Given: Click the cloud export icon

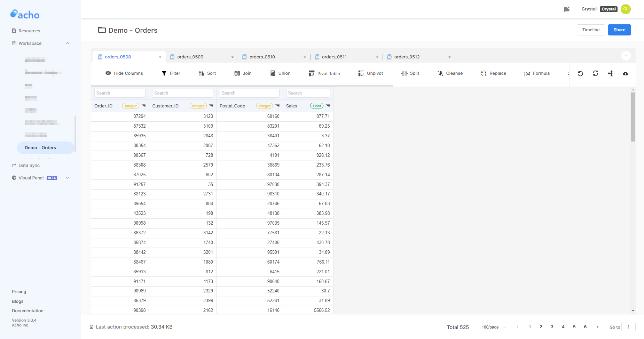Looking at the screenshot, I should (626, 73).
